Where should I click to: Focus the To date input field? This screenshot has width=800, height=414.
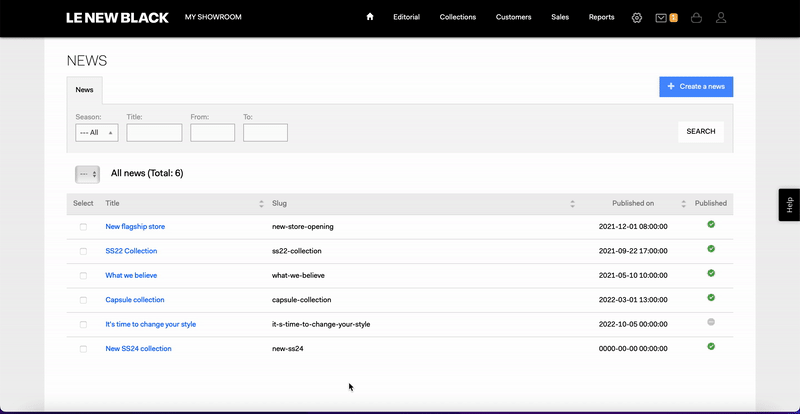[x=265, y=133]
